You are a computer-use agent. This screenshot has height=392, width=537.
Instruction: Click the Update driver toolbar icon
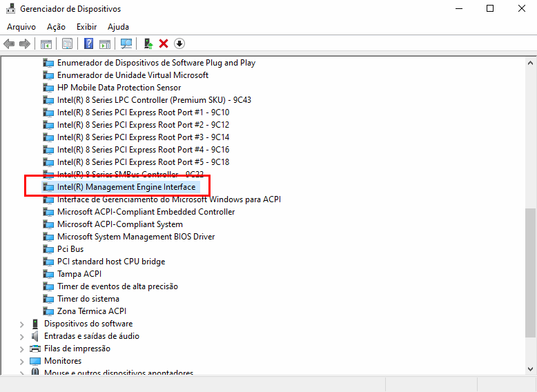click(x=148, y=43)
